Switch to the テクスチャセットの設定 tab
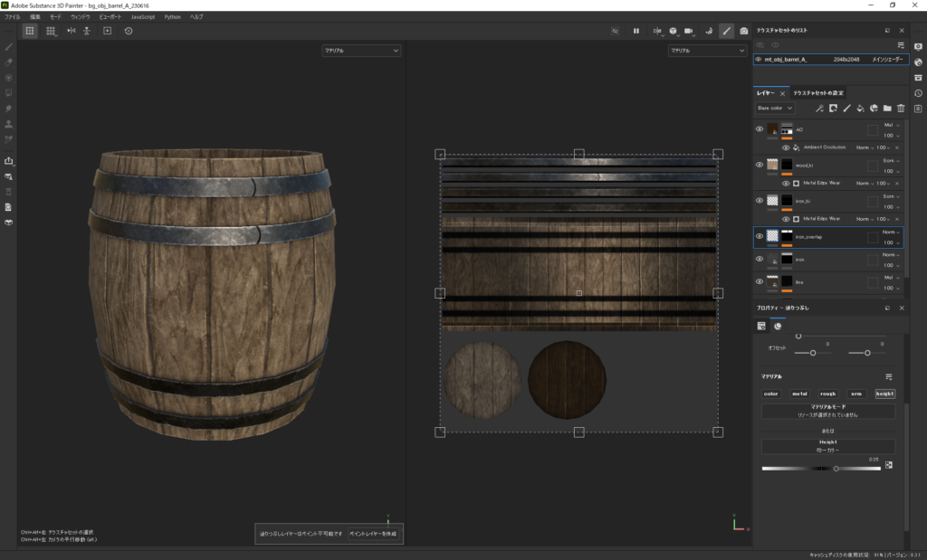This screenshot has width=927, height=560. [818, 93]
